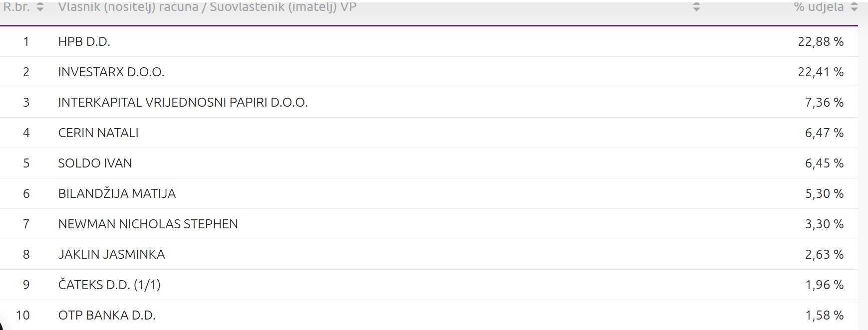Click on CERIN NATALI shareholder name
868x330 pixels.
(98, 133)
